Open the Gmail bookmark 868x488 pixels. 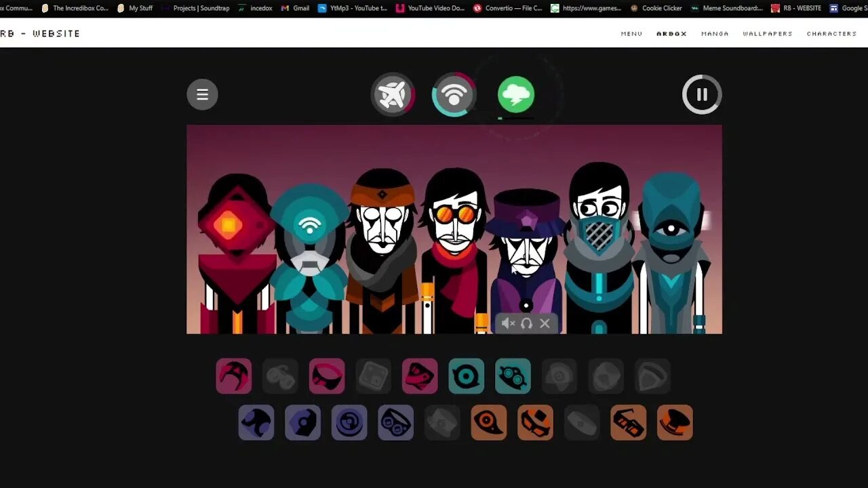tap(296, 8)
